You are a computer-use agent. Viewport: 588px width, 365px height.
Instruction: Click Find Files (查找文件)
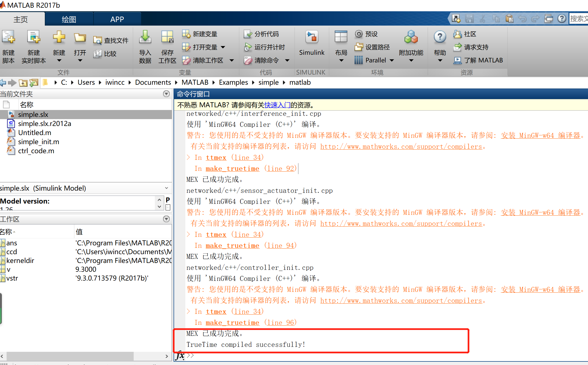111,40
